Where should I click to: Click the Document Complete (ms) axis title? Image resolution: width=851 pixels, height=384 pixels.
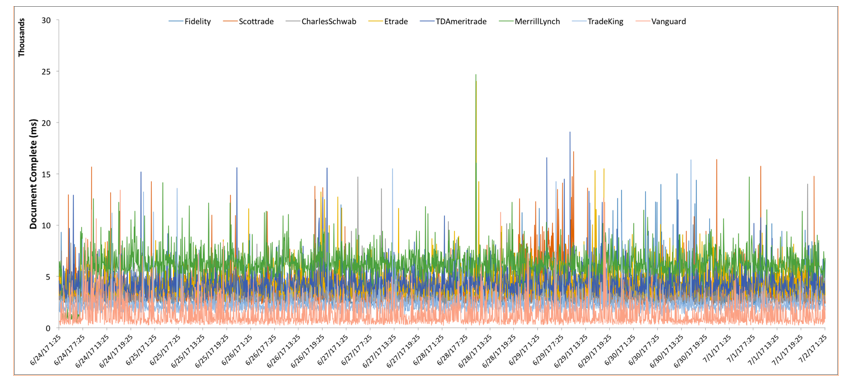pos(33,174)
